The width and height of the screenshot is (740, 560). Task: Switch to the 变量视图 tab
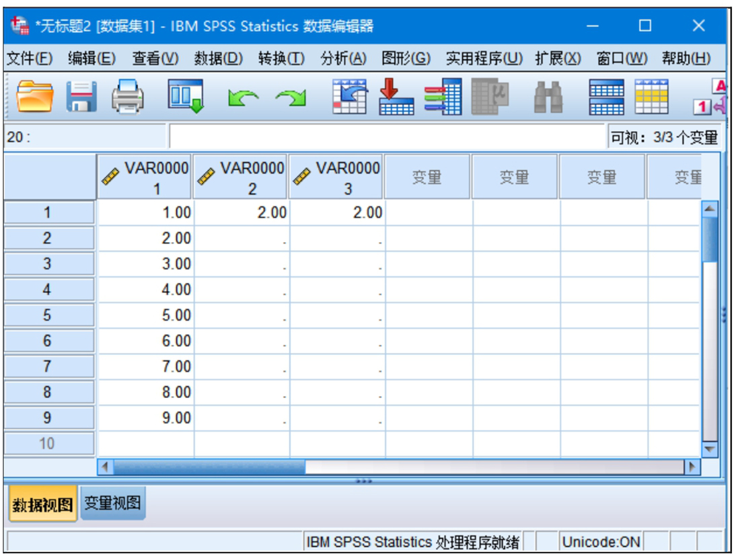pyautogui.click(x=112, y=503)
